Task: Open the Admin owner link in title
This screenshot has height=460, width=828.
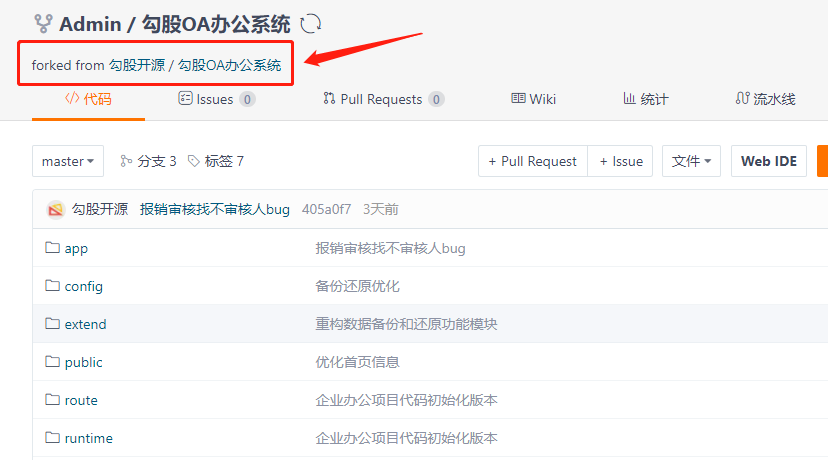Action: pos(90,24)
